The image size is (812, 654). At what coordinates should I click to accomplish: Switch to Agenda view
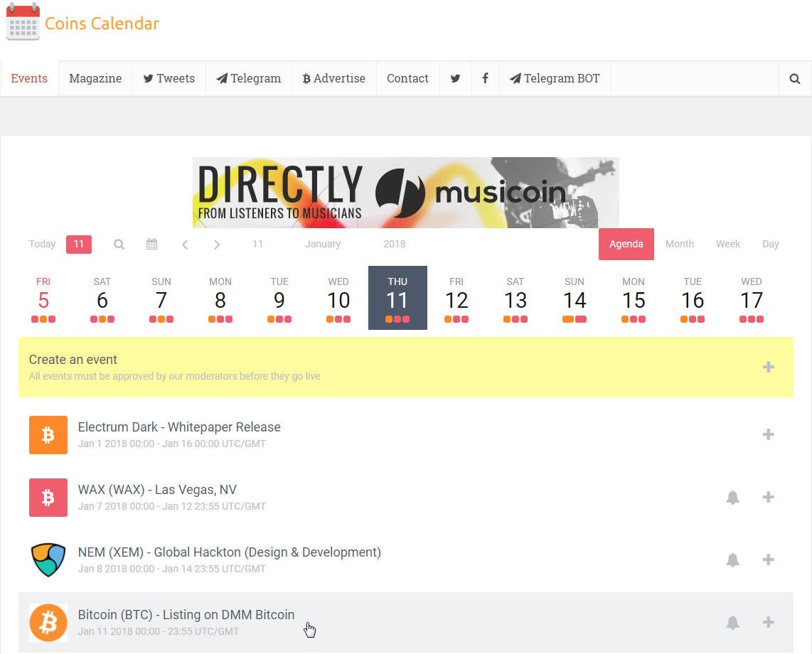coord(626,244)
